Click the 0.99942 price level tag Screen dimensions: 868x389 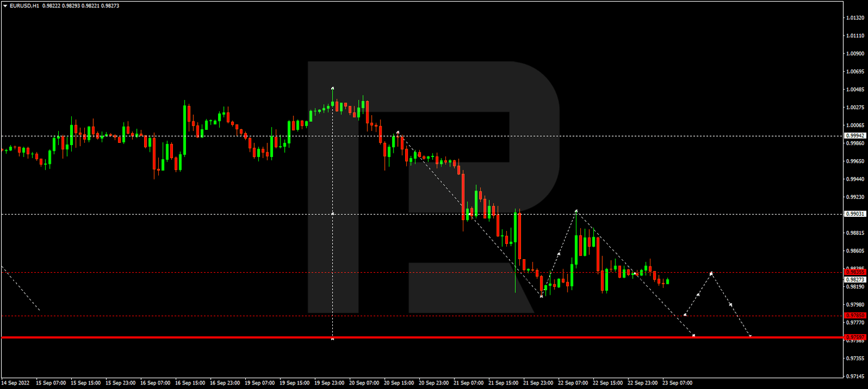[x=854, y=136]
